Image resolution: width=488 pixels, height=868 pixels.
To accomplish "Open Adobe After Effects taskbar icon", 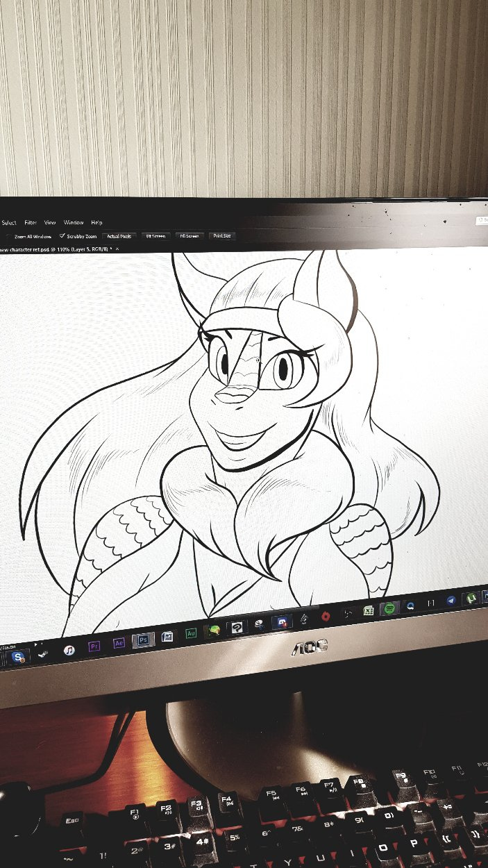I will point(119,643).
